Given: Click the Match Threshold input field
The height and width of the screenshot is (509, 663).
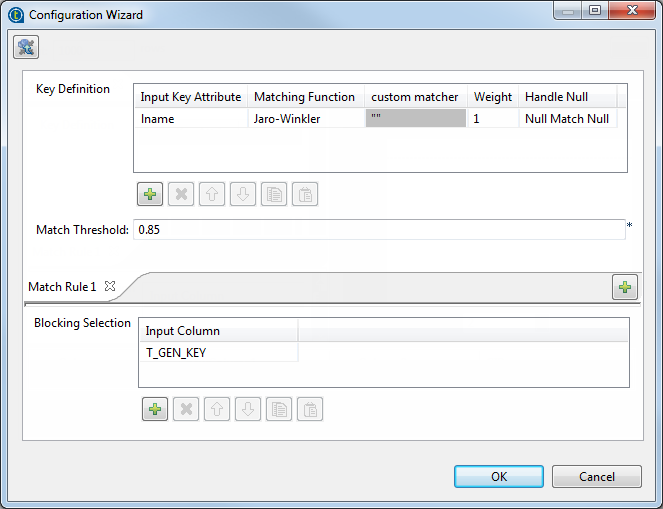Looking at the screenshot, I should point(378,230).
